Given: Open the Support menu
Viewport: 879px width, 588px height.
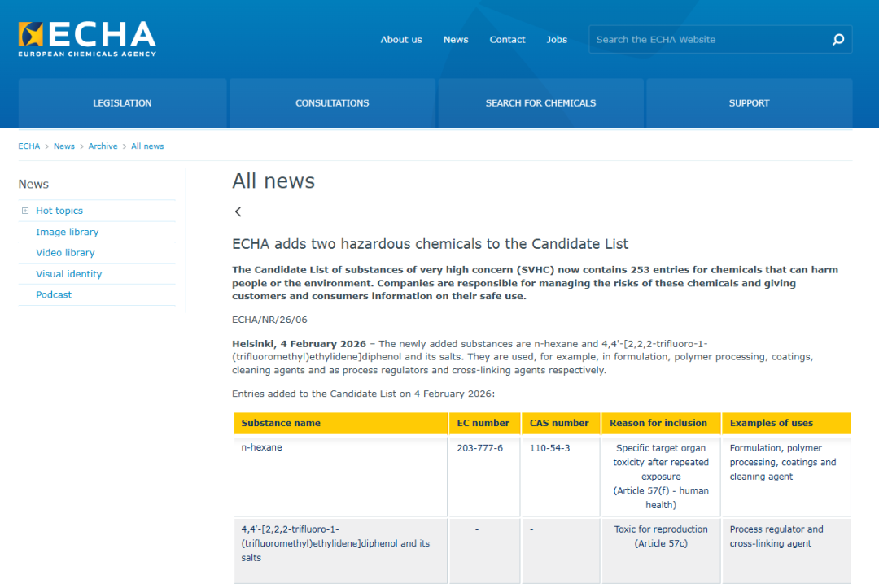Looking at the screenshot, I should click(749, 103).
